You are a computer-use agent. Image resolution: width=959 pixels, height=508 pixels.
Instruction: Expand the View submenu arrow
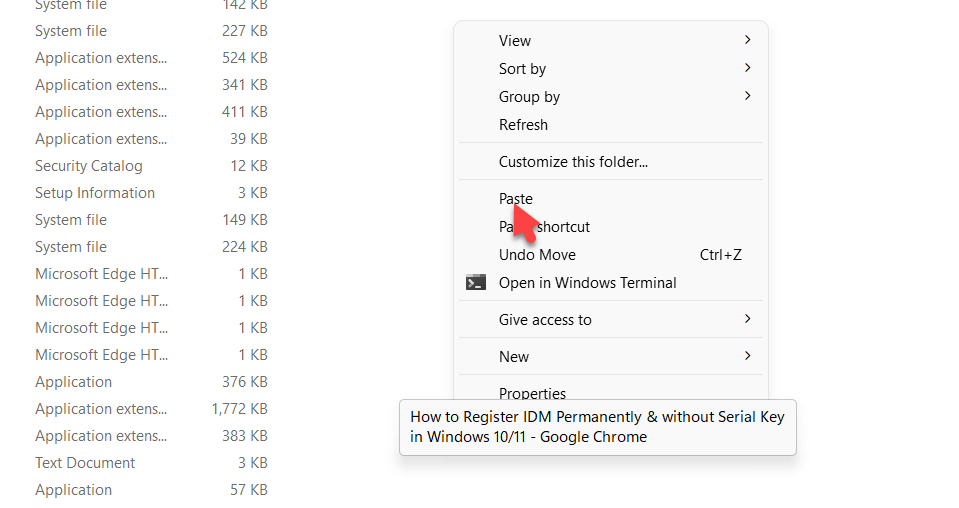tap(747, 40)
